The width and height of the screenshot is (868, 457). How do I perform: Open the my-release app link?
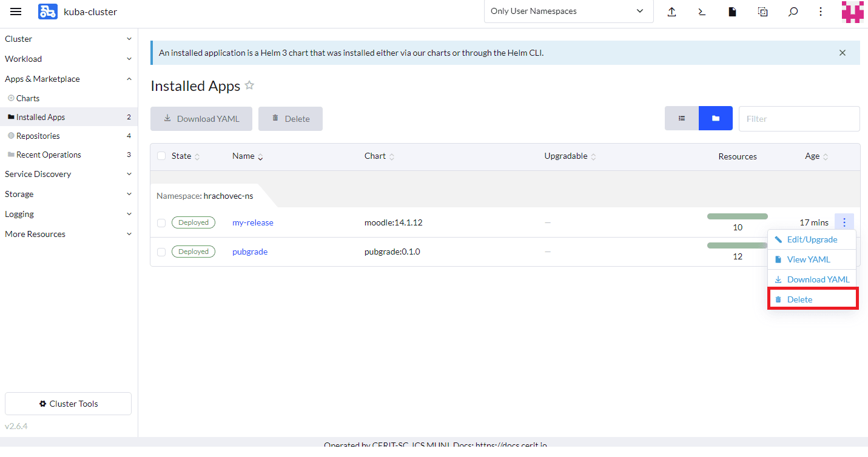tap(252, 222)
